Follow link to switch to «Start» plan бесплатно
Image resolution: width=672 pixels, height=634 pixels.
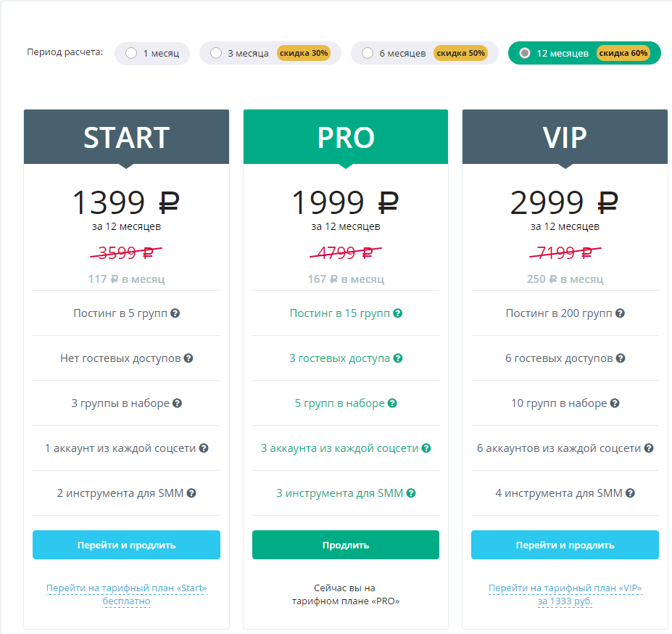click(126, 595)
